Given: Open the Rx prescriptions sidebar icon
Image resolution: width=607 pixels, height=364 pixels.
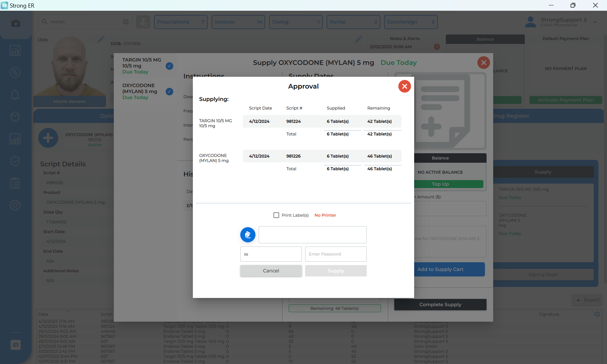Looking at the screenshot, I should (15, 73).
